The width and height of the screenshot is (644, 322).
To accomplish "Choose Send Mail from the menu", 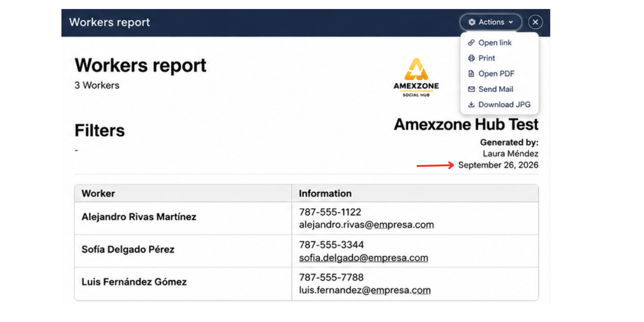I will 499,89.
